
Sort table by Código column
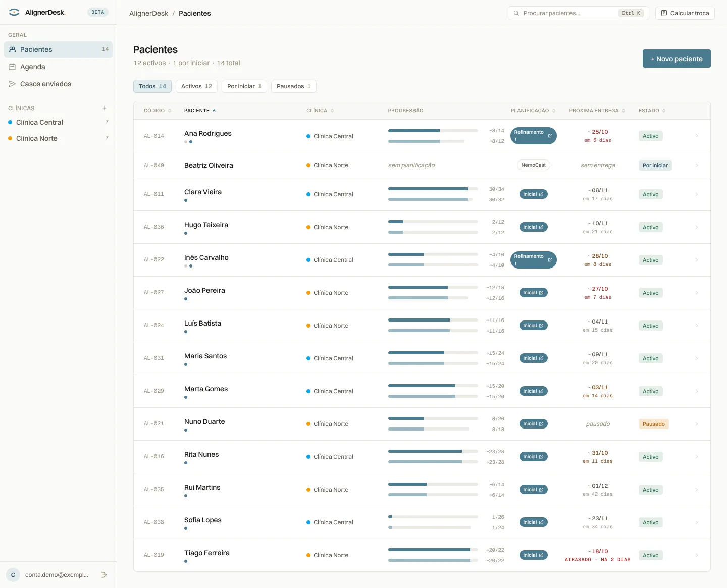click(x=158, y=111)
